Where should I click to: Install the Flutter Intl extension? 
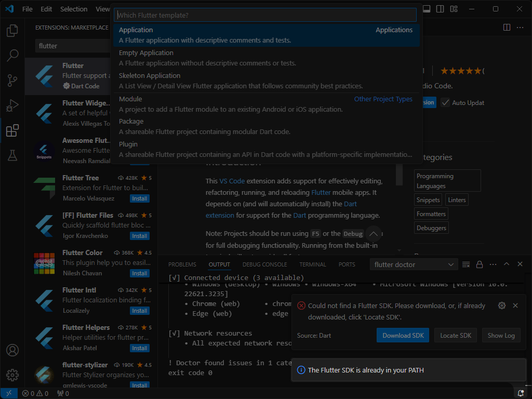pyautogui.click(x=139, y=311)
